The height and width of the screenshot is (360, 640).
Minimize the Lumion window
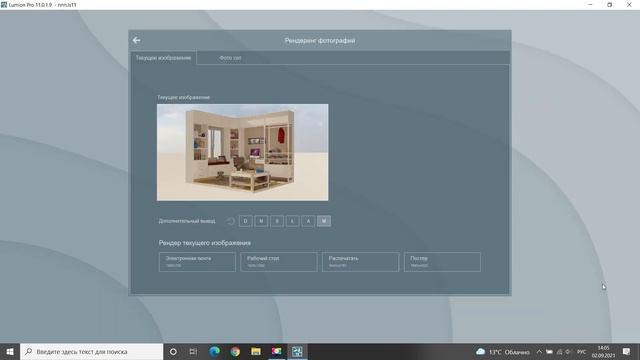pyautogui.click(x=590, y=4)
